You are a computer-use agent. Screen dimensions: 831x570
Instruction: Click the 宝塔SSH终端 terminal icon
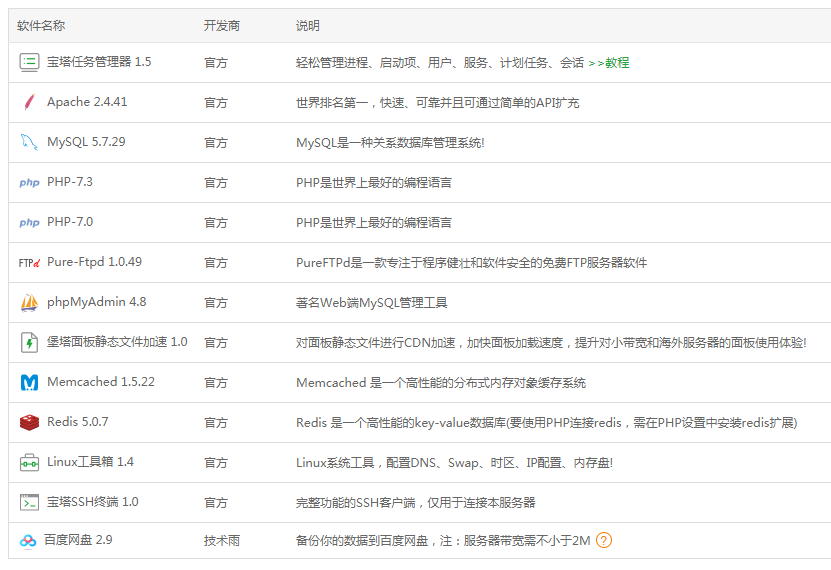point(29,502)
